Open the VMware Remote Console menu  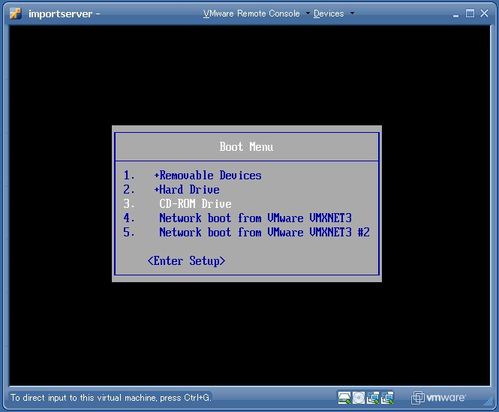[251, 14]
